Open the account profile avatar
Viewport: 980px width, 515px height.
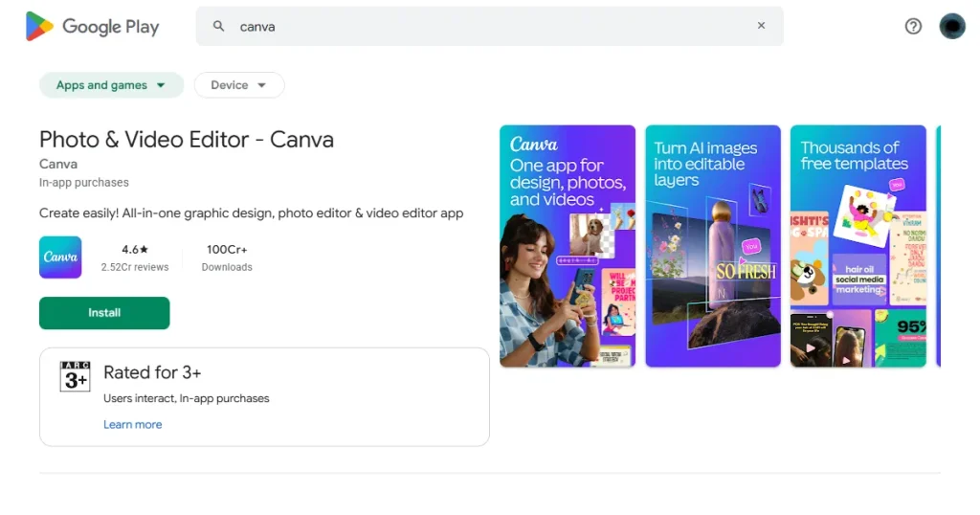(952, 26)
